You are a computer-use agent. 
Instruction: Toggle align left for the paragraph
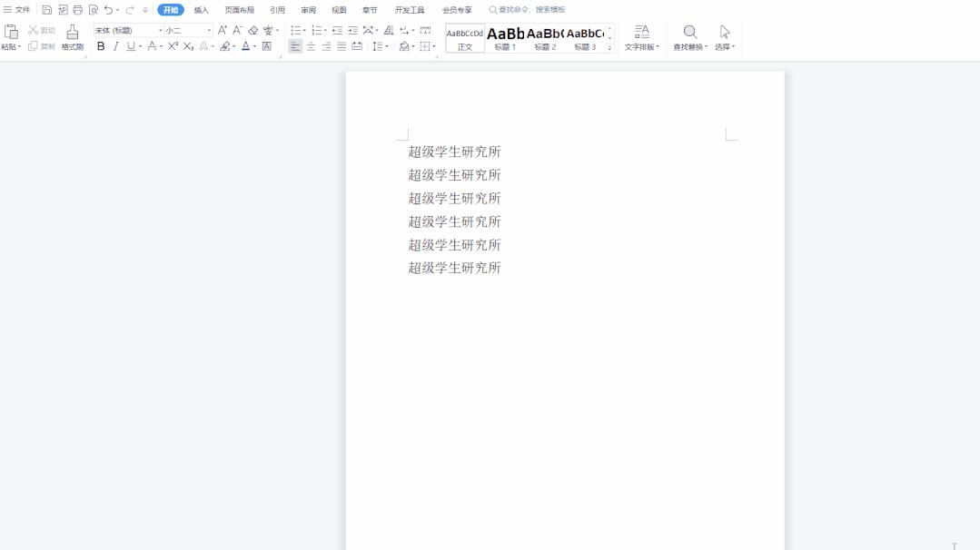coord(295,46)
